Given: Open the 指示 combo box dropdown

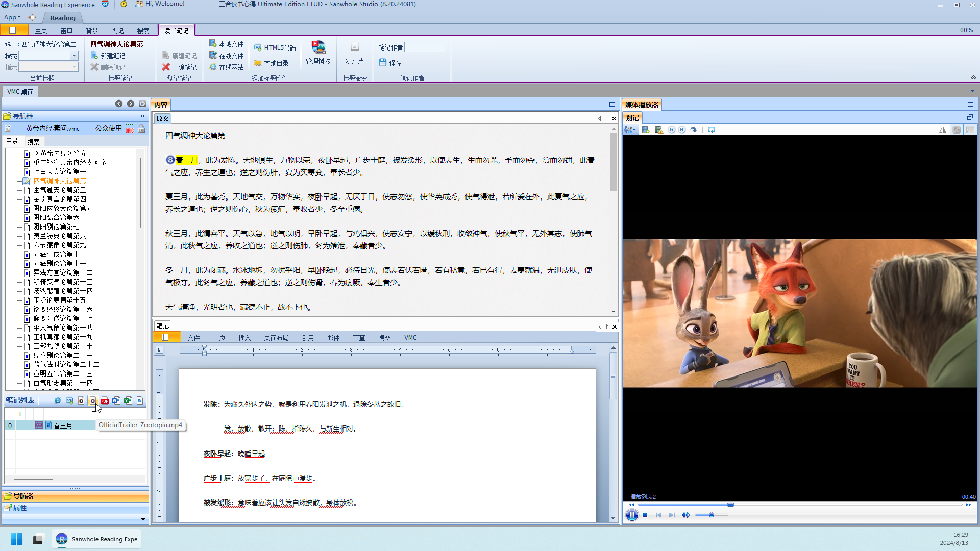Looking at the screenshot, I should pos(74,67).
